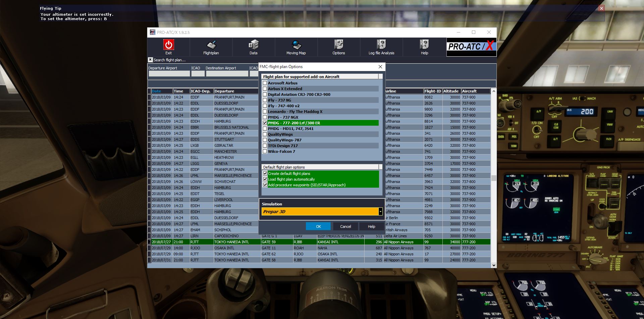This screenshot has width=644, height=319.
Task: Open the Help toolbar icon
Action: click(424, 45)
